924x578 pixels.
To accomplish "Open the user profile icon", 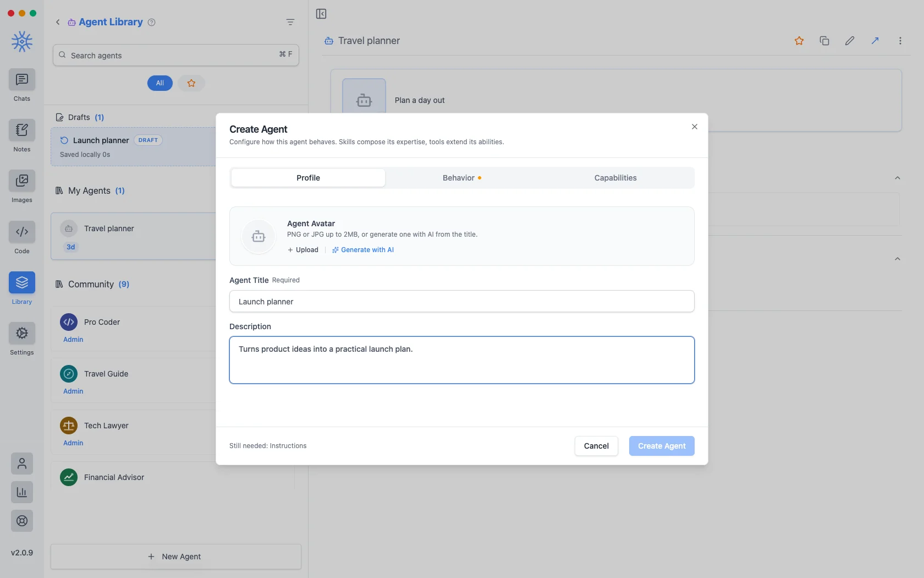I will click(22, 464).
